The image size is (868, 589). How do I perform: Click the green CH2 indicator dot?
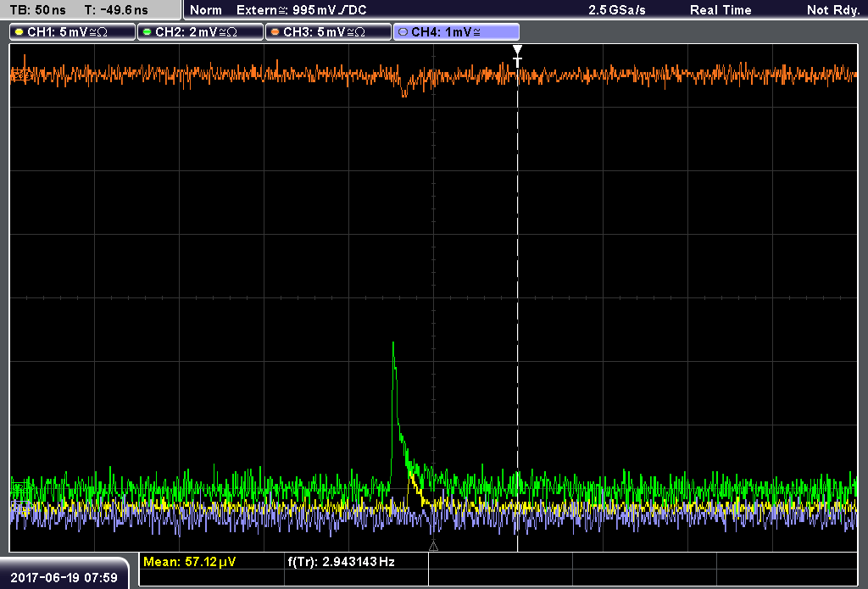pyautogui.click(x=147, y=32)
